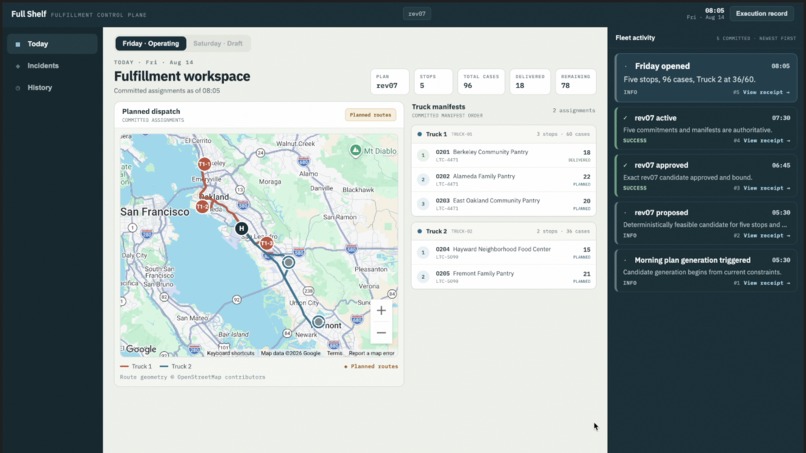Click Report a map error link

point(371,353)
